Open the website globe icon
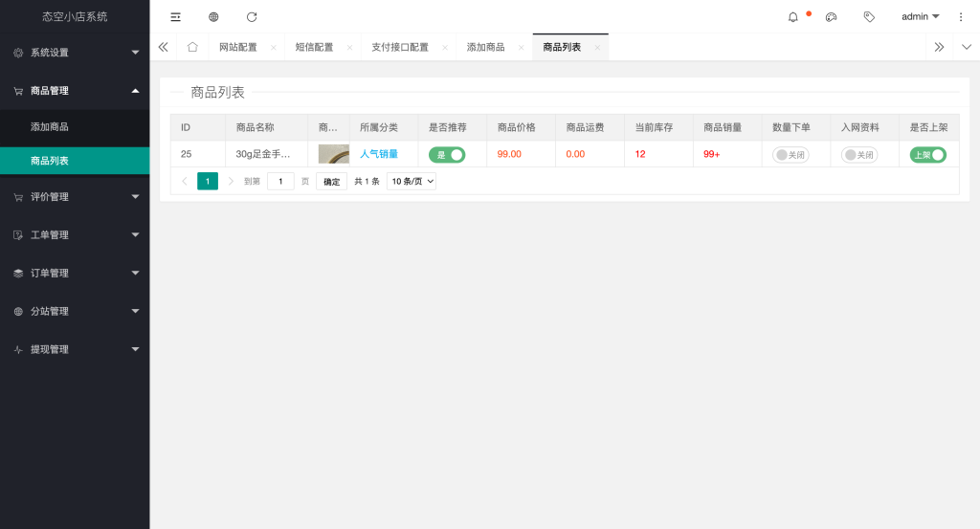The image size is (980, 529). tap(213, 17)
